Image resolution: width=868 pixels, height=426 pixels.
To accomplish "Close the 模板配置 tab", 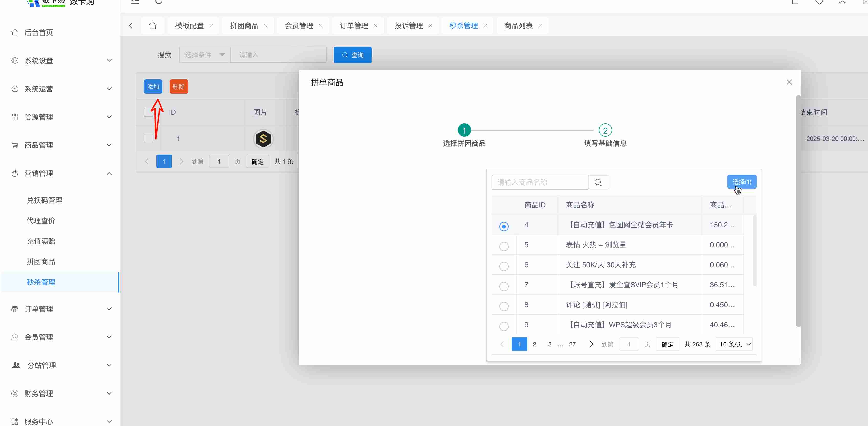I will pos(211,26).
